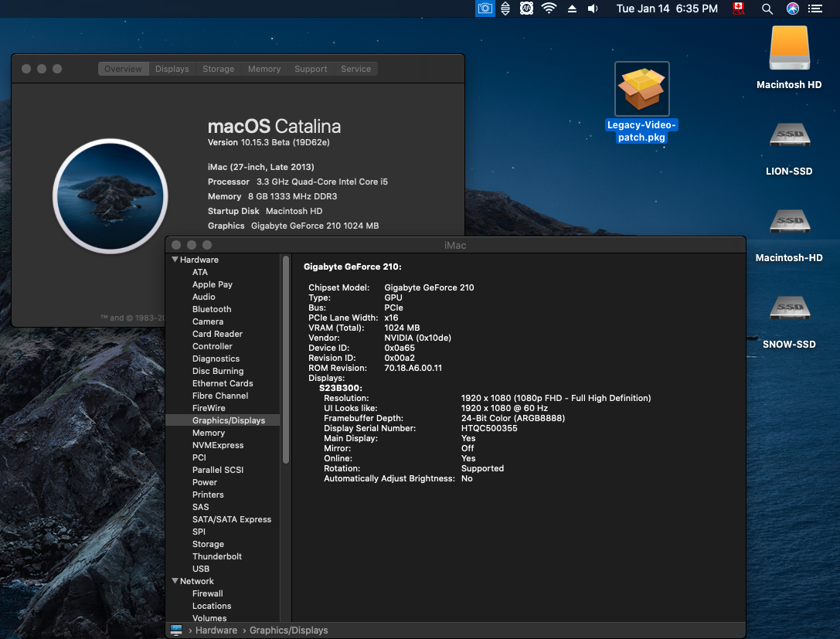
Task: Open Spotlight search magnifier
Action: point(767,8)
